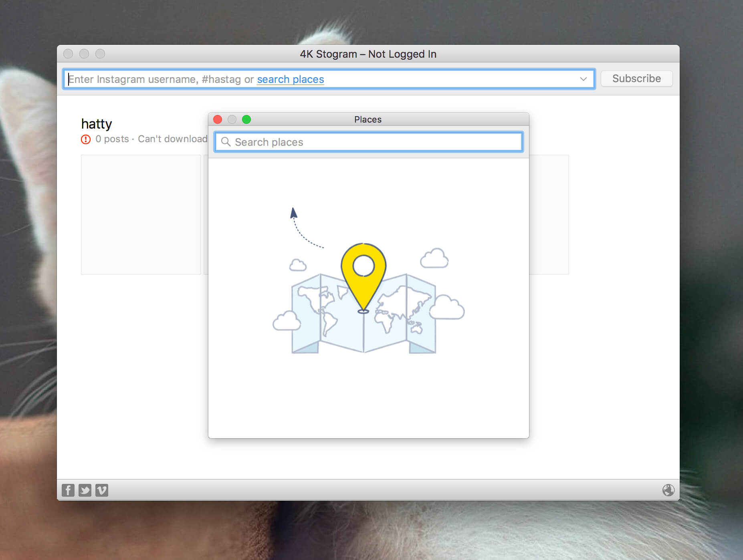The width and height of the screenshot is (743, 560).
Task: Focus the Search places input field
Action: pyautogui.click(x=369, y=142)
